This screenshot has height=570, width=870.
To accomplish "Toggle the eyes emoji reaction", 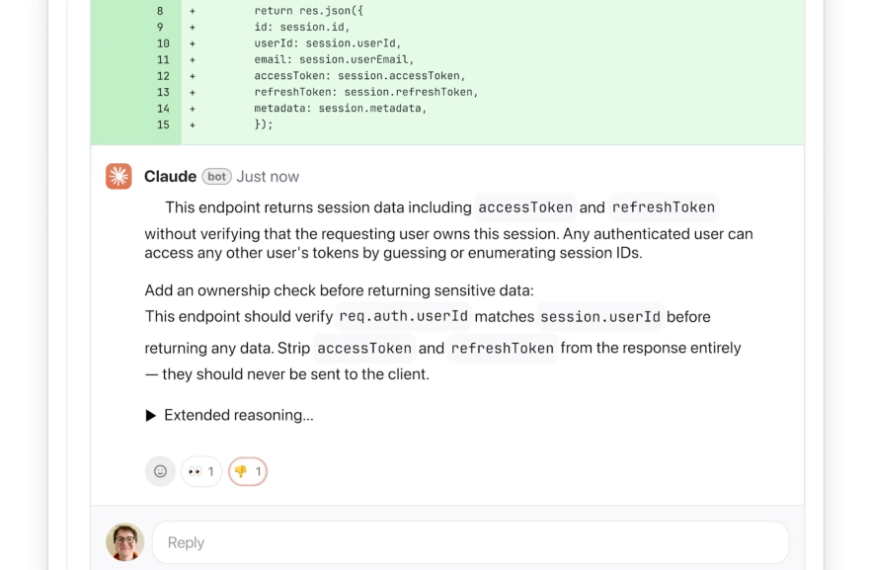I will click(201, 471).
